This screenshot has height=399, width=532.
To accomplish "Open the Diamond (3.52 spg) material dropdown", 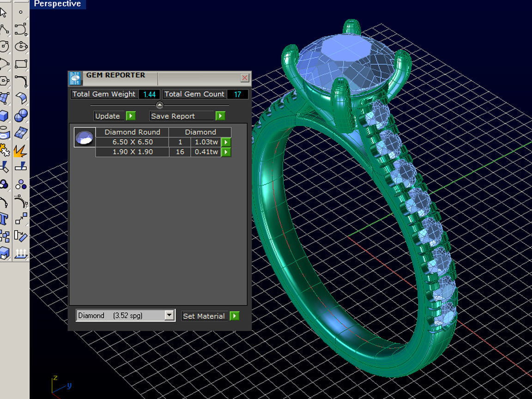I will 126,315.
